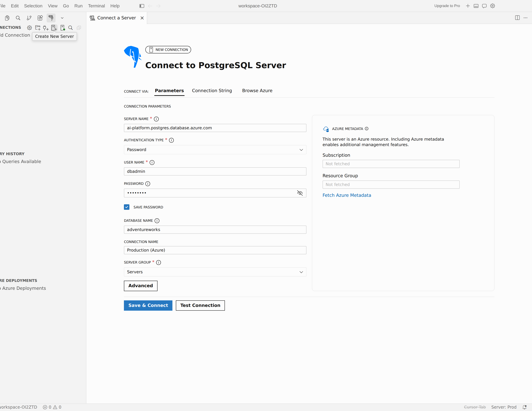Screen dimensions: 532x411
Task: Open the Explorer files view
Action: pyautogui.click(x=7, y=18)
